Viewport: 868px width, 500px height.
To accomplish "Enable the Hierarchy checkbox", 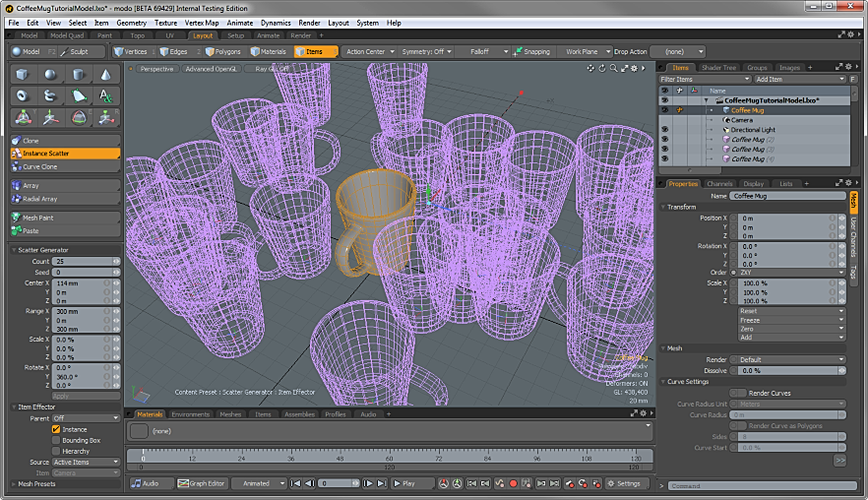I will click(56, 451).
